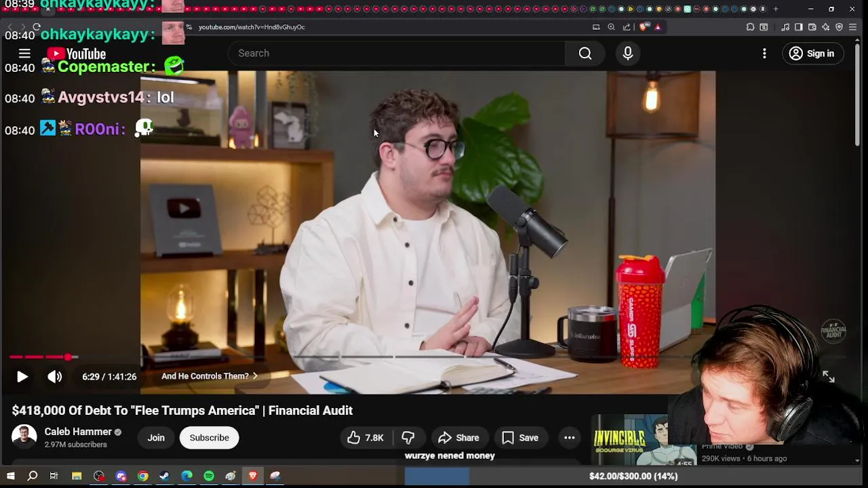Like the video (7.8K)

click(366, 438)
